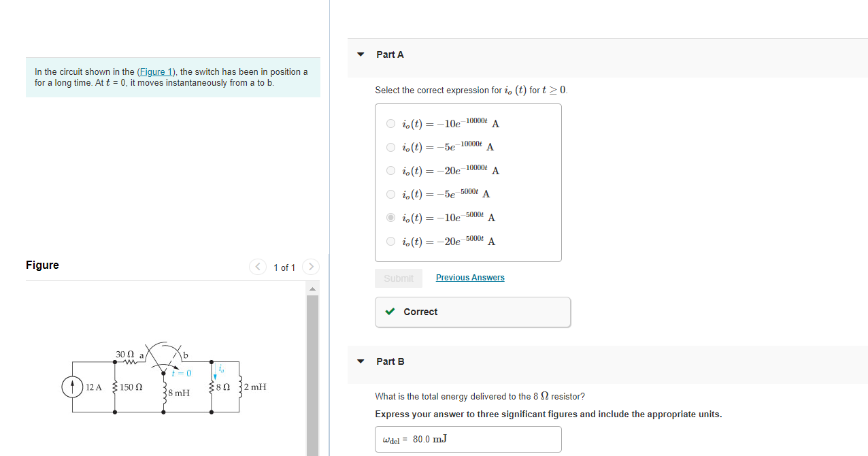Click the 12 A current source symbol

pos(73,387)
